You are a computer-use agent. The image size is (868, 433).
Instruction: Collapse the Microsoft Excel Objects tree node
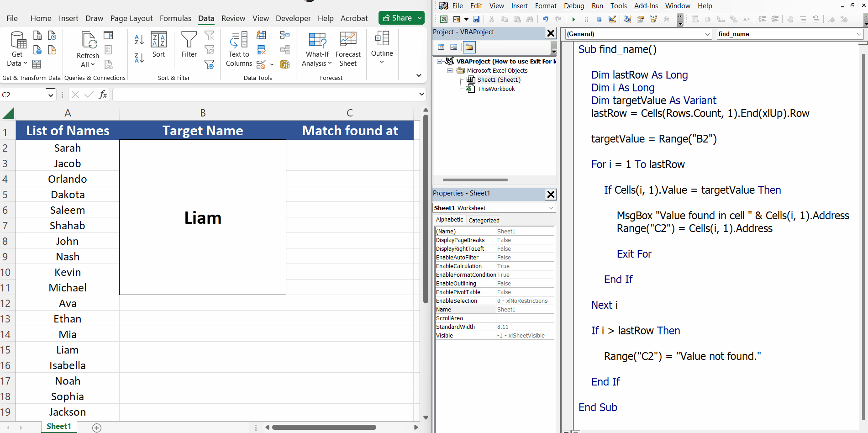449,70
